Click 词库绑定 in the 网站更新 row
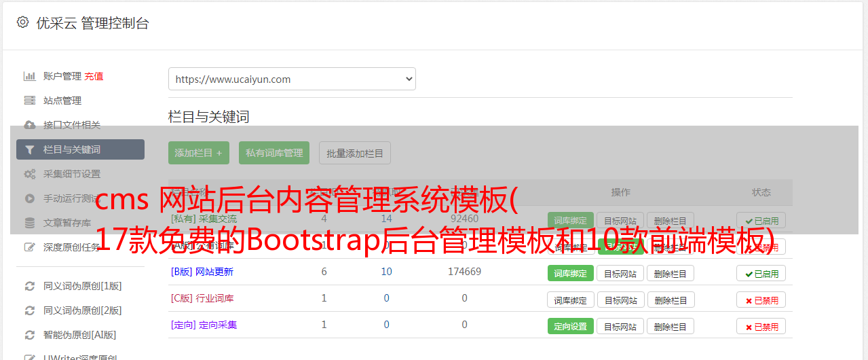 coord(571,274)
